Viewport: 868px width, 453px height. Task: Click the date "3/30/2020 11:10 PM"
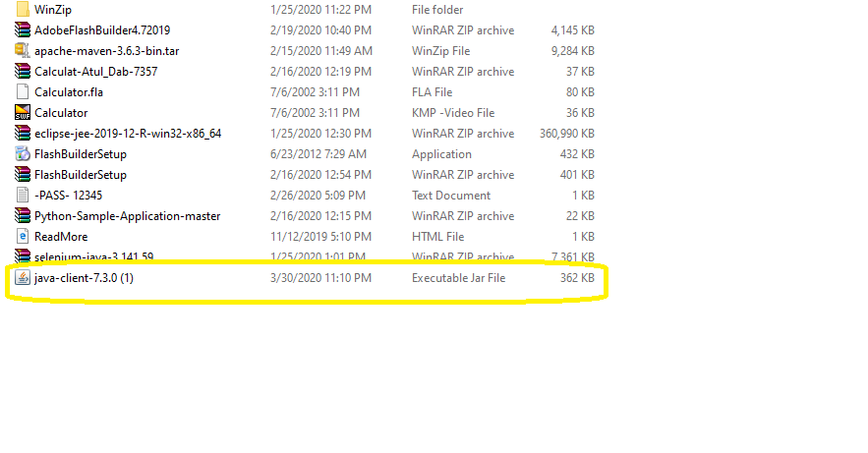tap(320, 278)
